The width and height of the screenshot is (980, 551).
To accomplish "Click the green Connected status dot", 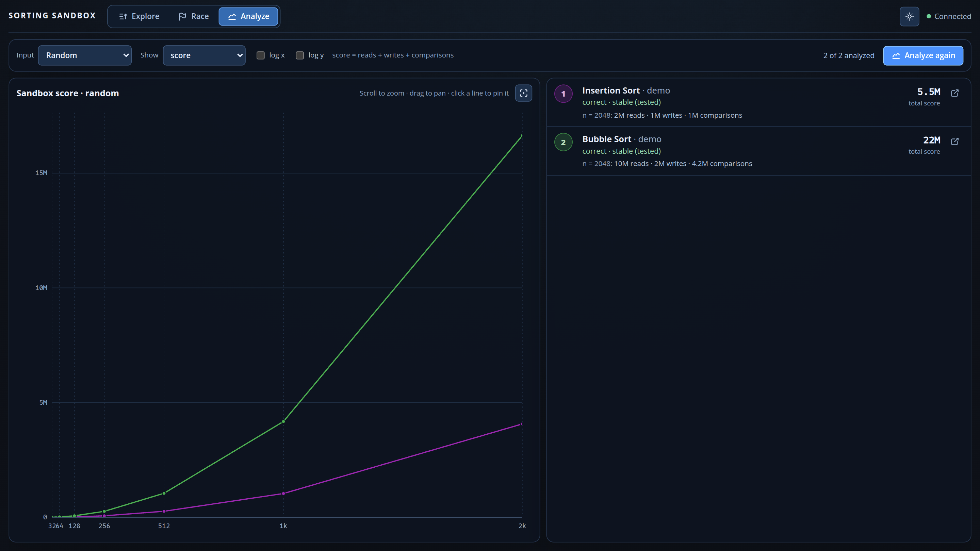I will pos(929,16).
